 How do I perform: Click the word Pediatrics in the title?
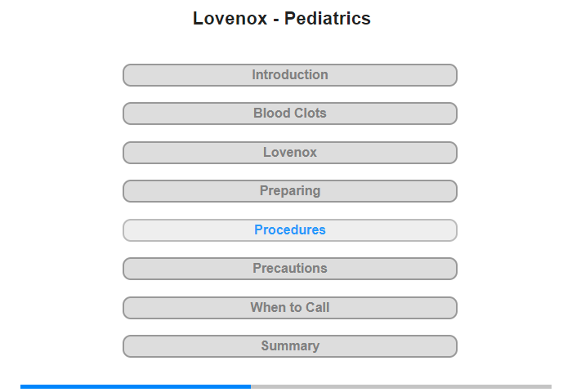tap(327, 18)
